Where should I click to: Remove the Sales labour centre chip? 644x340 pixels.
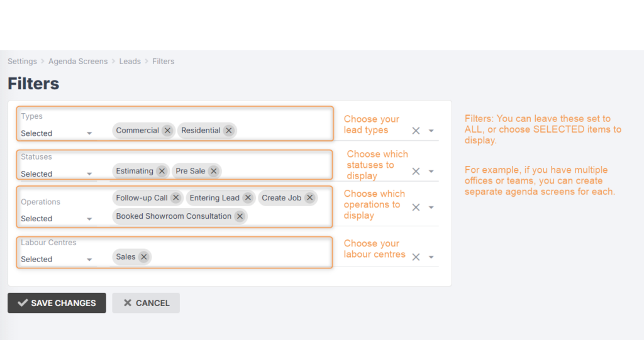click(144, 256)
